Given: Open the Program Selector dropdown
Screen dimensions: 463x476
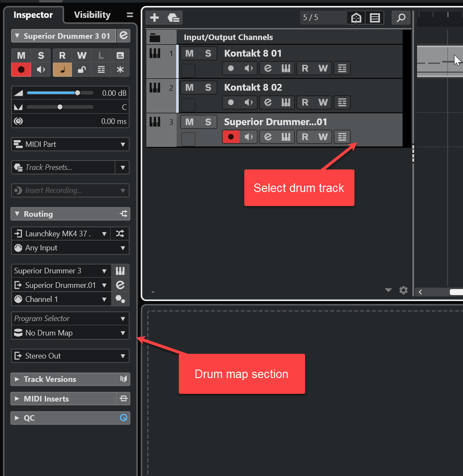Looking at the screenshot, I should pyautogui.click(x=70, y=318).
